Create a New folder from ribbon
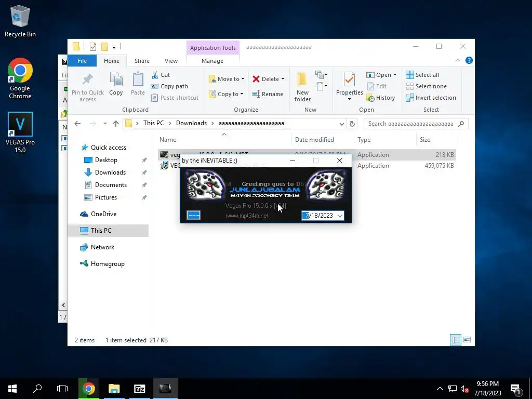 click(302, 87)
